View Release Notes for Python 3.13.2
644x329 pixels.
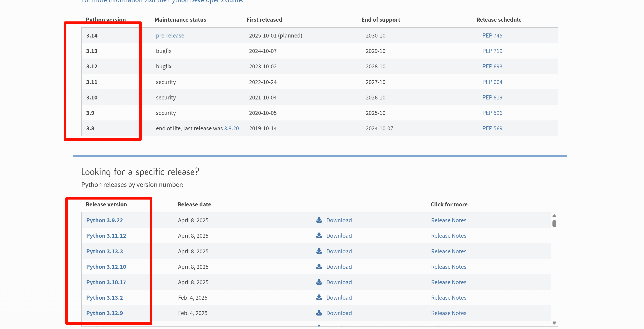448,298
